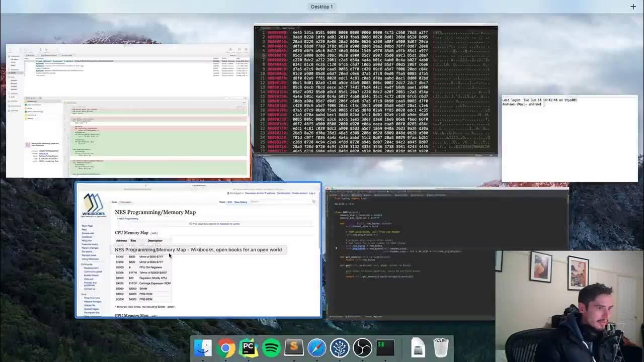
Task: Click the Wikibooks search magnifier icon
Action: click(x=313, y=202)
